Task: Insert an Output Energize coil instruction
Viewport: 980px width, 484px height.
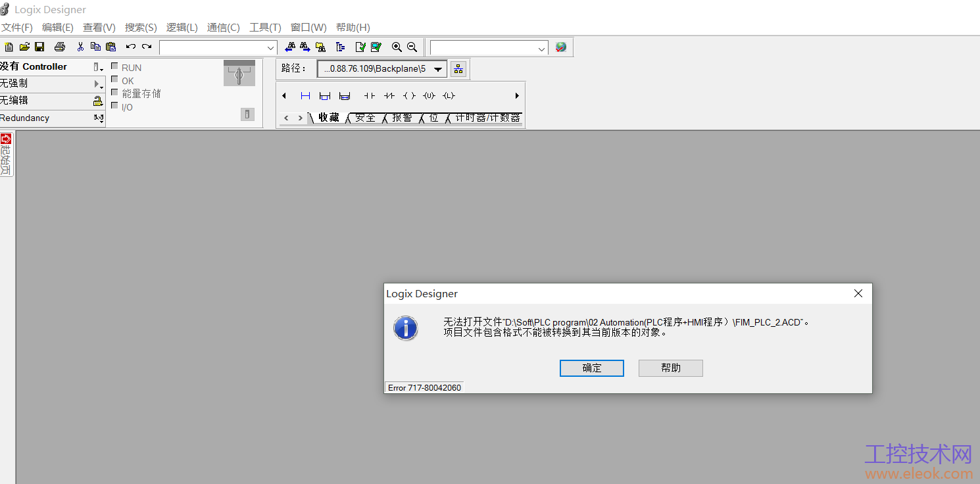Action: tap(409, 96)
